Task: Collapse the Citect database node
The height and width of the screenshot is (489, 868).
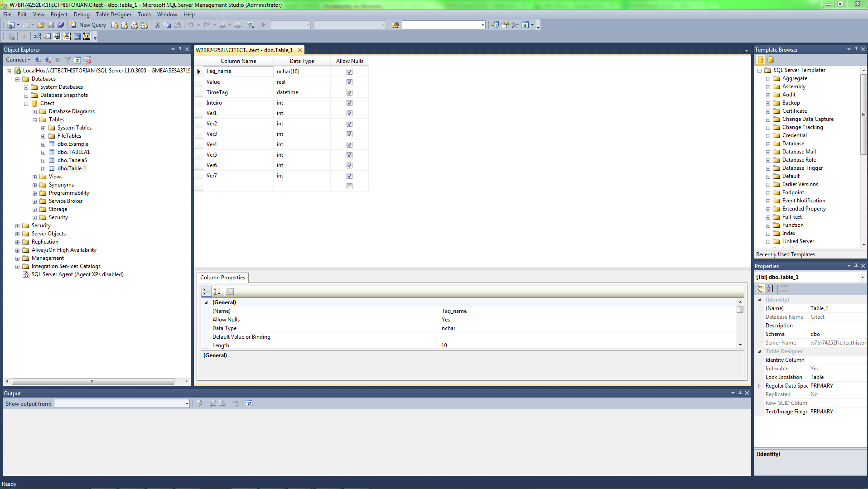Action: click(26, 104)
